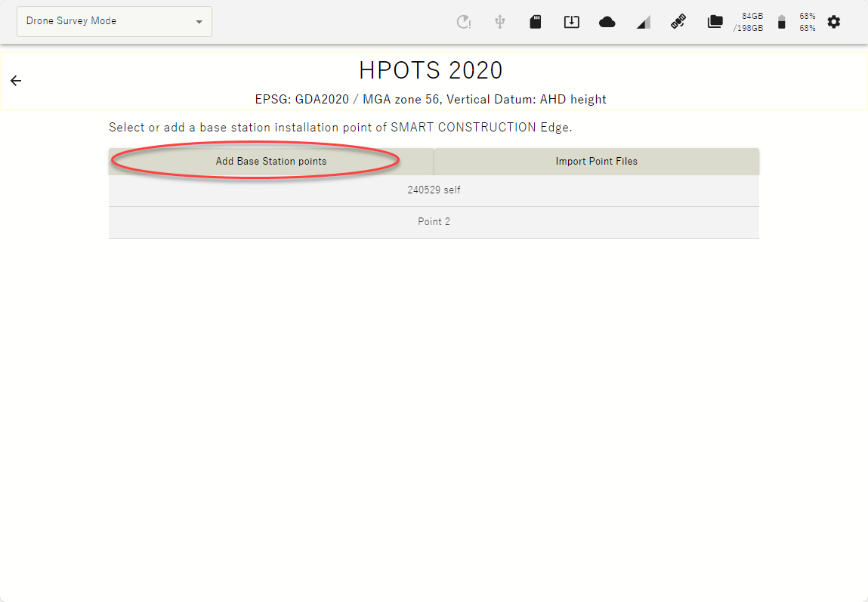Viewport: 868px width, 602px height.
Task: Click the sync warning status icon
Action: 463,22
